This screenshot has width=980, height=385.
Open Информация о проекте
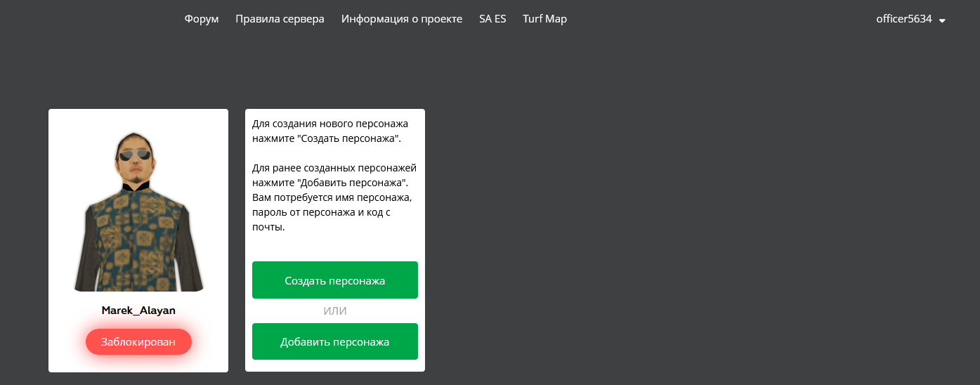pyautogui.click(x=402, y=19)
